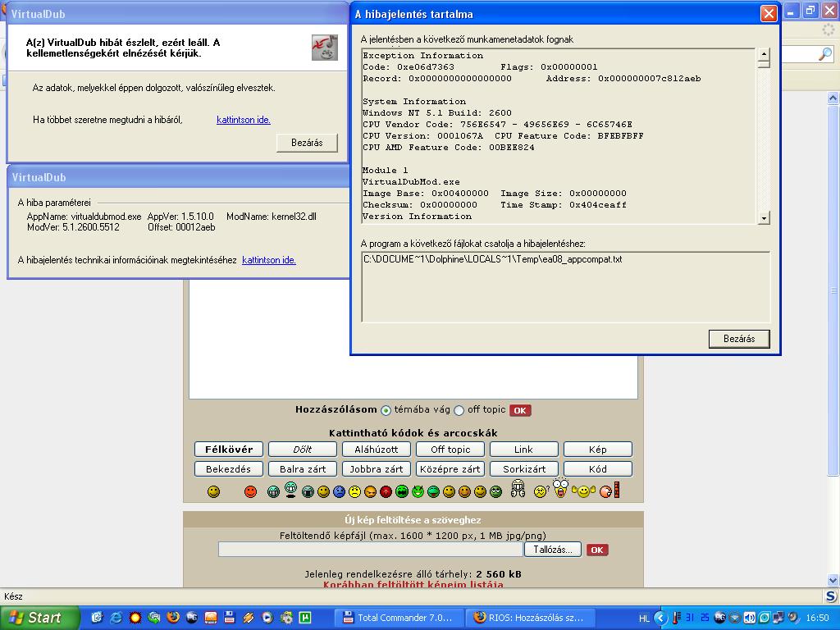This screenshot has width=840, height=630.
Task: Insert the yellow frowning emoticon
Action: (354, 491)
